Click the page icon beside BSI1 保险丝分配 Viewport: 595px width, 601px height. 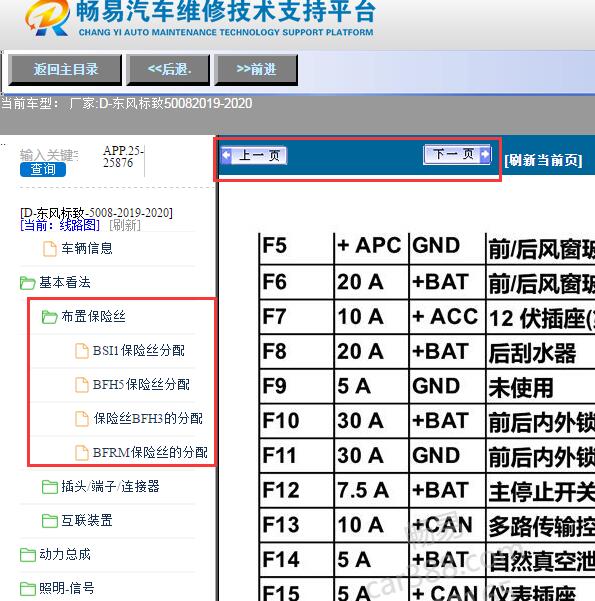82,351
